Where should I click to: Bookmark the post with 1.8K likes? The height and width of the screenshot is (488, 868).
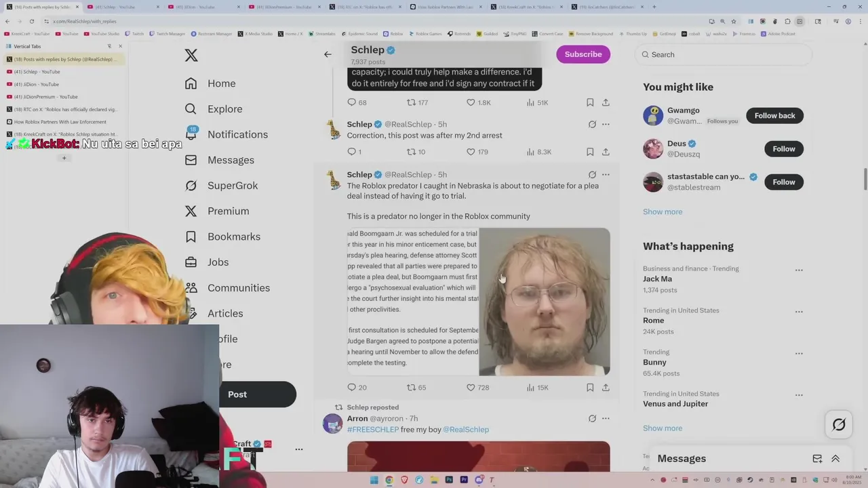590,102
